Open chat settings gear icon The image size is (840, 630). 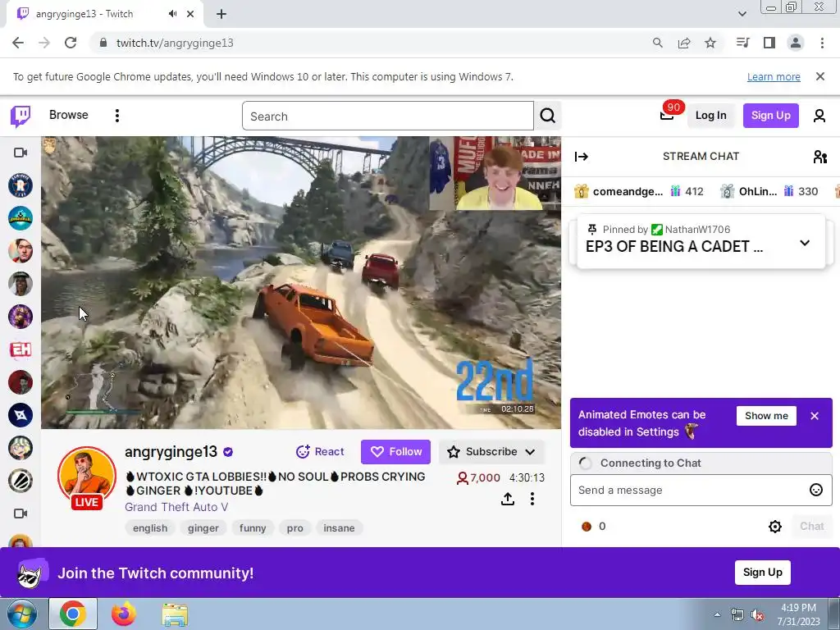[774, 527]
